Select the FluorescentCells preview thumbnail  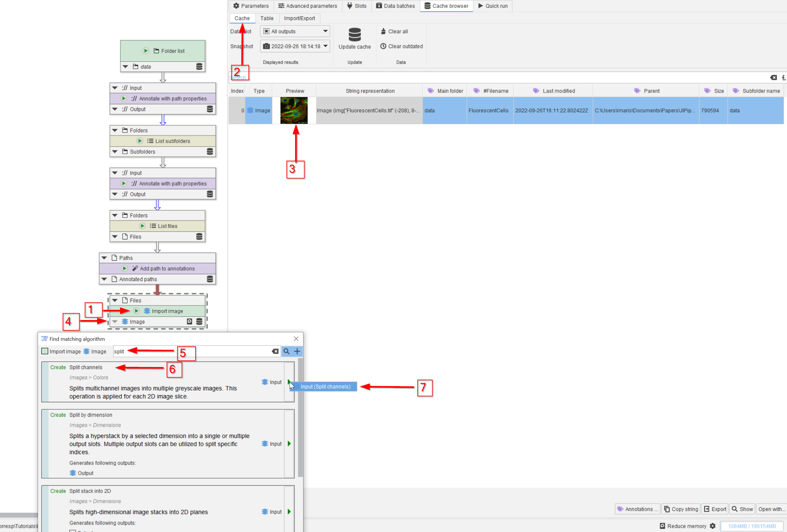point(294,110)
